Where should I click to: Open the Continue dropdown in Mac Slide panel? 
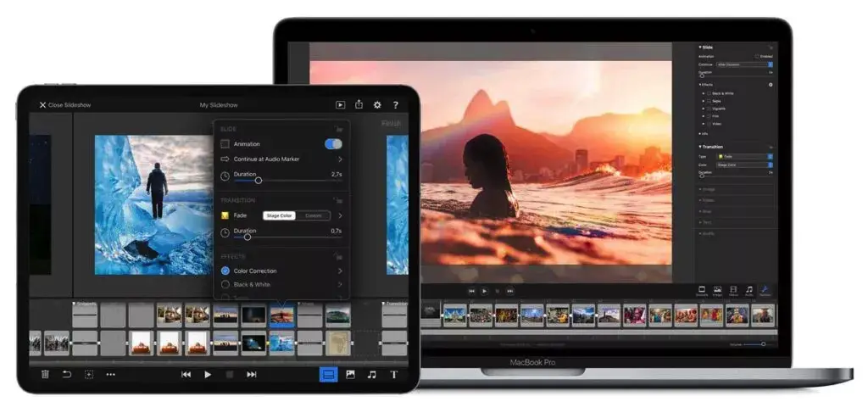click(x=745, y=64)
